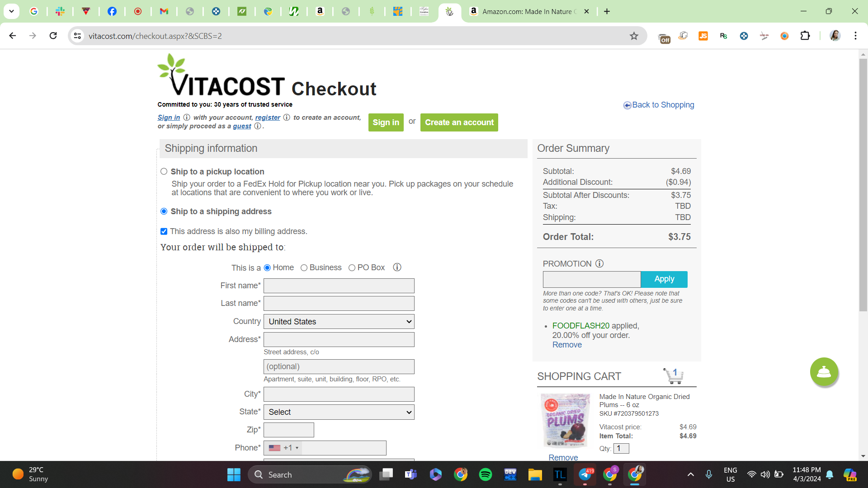Close the Amazon Made In Nature tab
Screen dimensions: 868x488
(x=586, y=11)
